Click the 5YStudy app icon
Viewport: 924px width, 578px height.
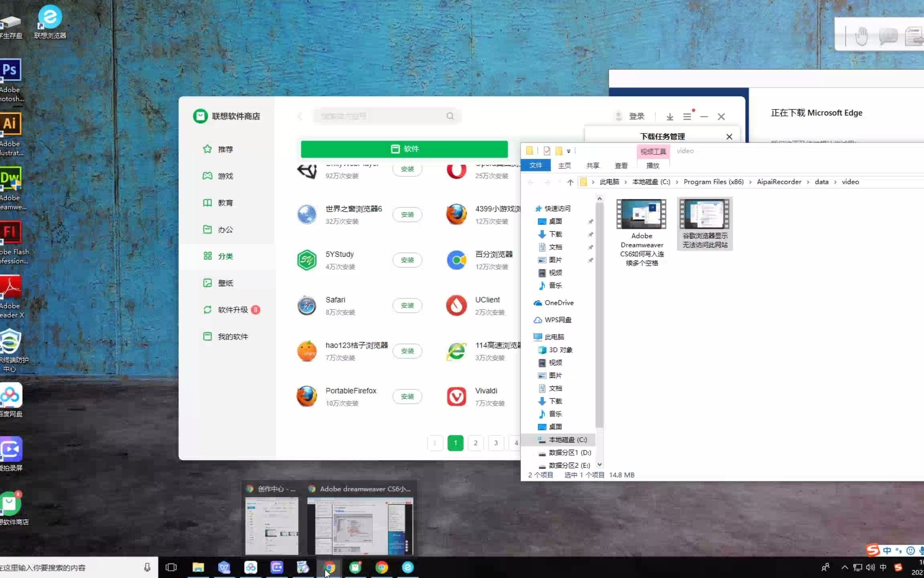point(307,260)
